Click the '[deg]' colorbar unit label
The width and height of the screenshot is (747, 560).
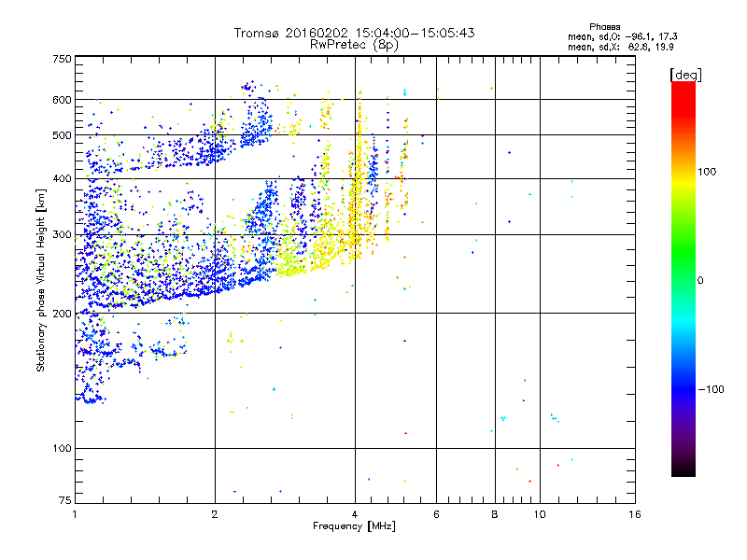click(685, 75)
